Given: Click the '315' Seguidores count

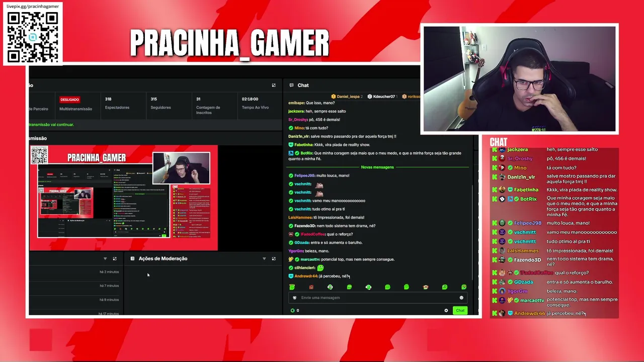Looking at the screenshot, I should coord(154,99).
